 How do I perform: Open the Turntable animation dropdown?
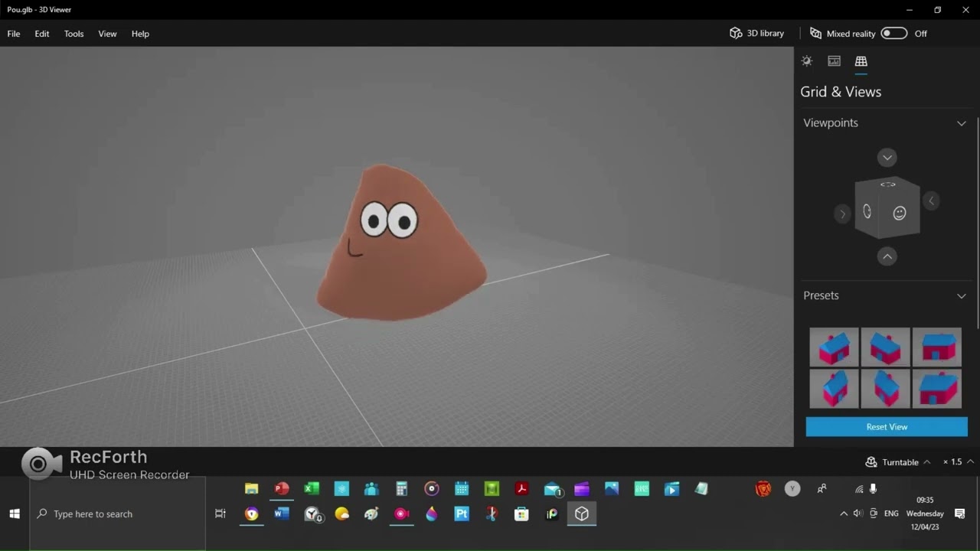[926, 462]
